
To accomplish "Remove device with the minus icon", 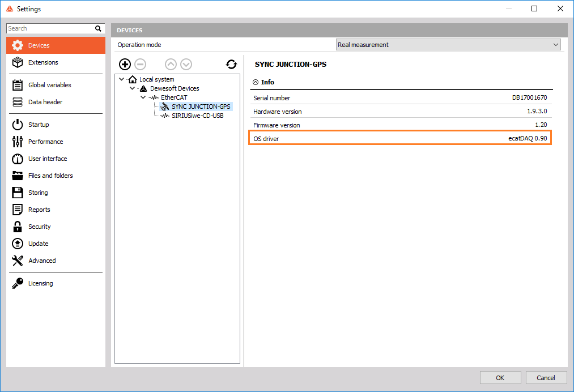I will [x=140, y=65].
